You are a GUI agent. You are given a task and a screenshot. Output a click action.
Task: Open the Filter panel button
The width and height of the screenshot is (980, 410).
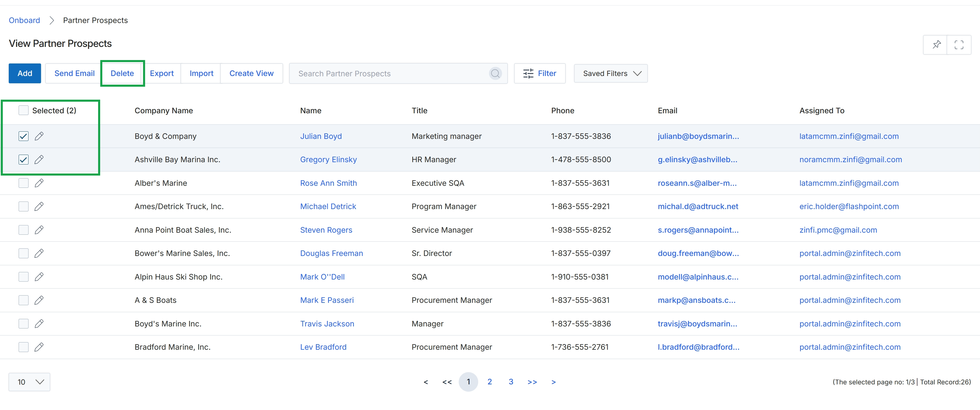click(x=539, y=73)
